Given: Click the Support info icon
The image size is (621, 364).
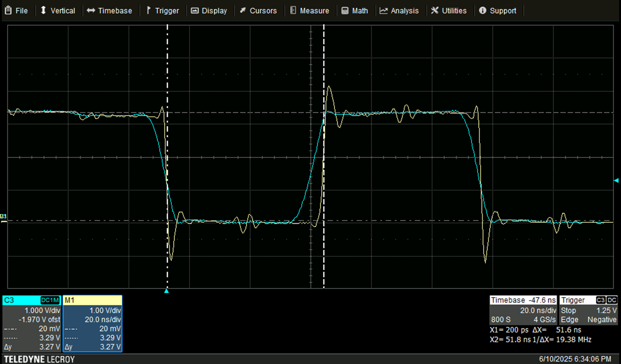Looking at the screenshot, I should click(483, 10).
